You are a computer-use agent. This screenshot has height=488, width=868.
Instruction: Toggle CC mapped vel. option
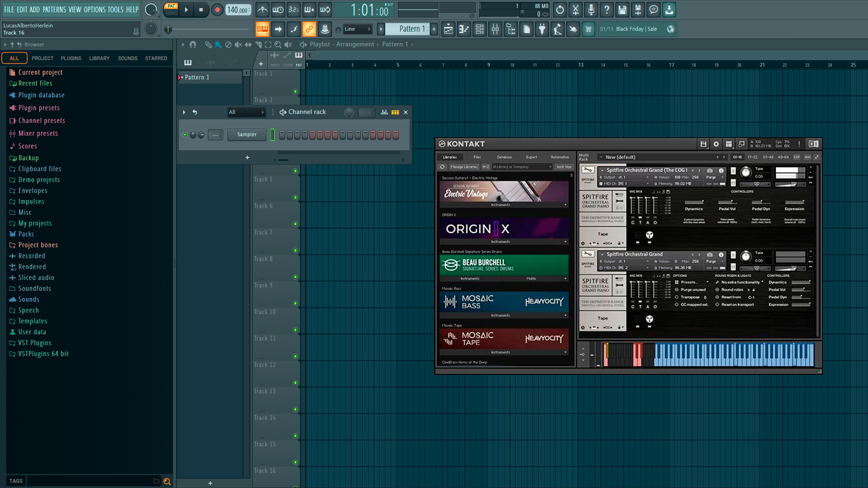(677, 305)
